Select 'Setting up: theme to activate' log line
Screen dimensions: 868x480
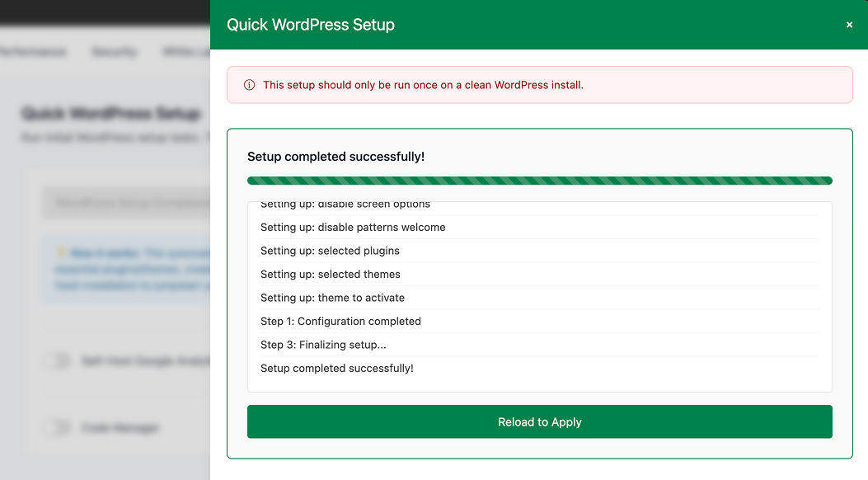540,298
